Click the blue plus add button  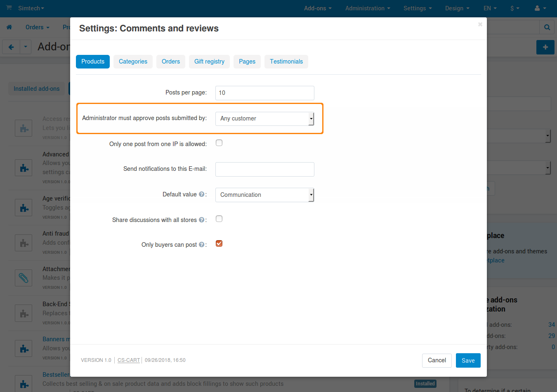pyautogui.click(x=545, y=47)
